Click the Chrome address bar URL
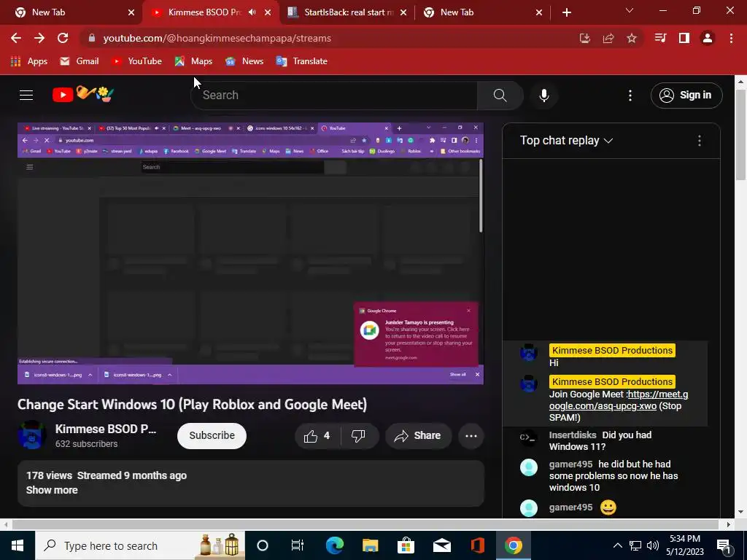The height and width of the screenshot is (560, 747). [217, 38]
